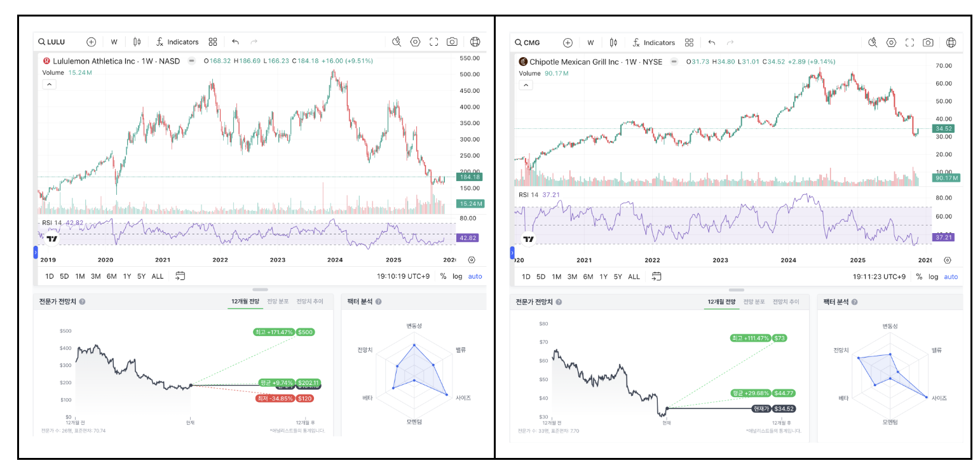Click the candlestick chart style icon on LULU toolbar
This screenshot has height=470, width=980.
point(137,42)
